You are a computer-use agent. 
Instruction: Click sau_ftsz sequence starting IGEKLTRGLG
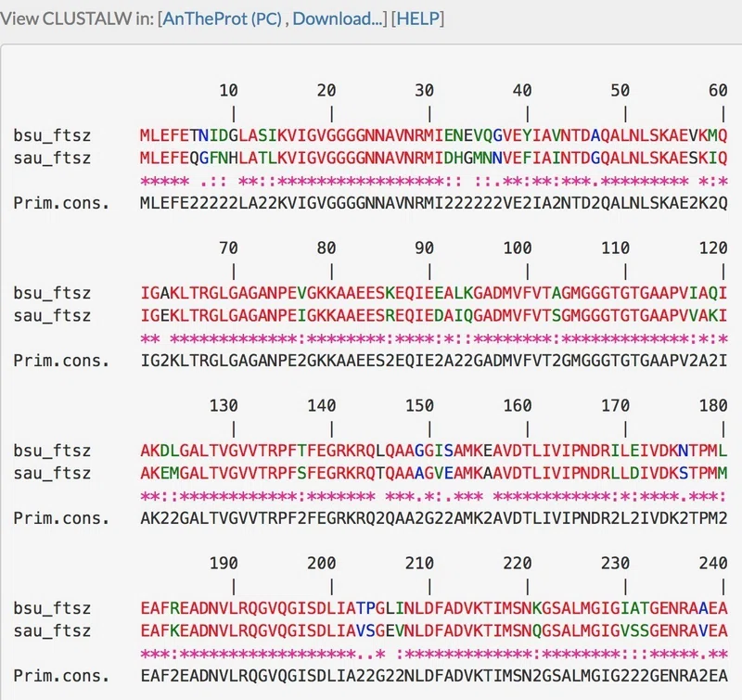click(433, 315)
